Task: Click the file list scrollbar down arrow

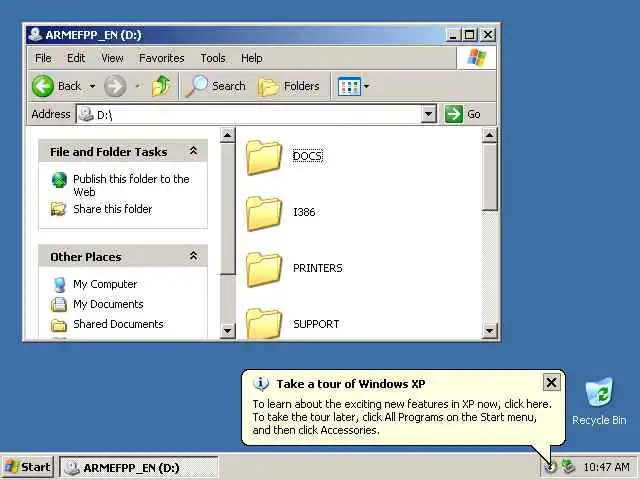Action: (x=489, y=331)
